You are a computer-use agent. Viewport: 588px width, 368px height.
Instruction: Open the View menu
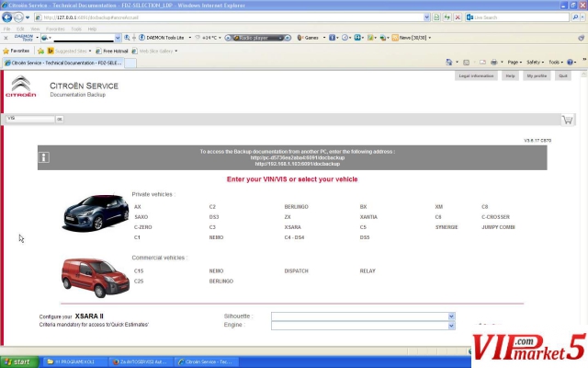(35, 29)
